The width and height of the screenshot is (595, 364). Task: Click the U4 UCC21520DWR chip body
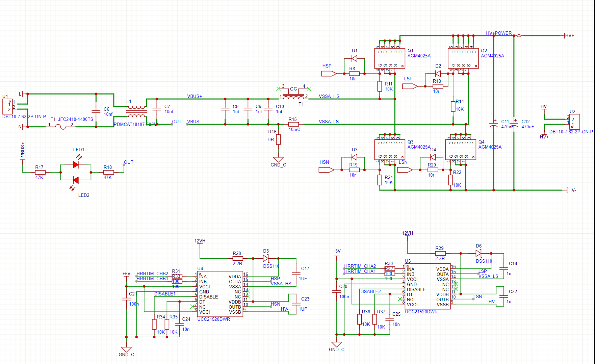[x=220, y=294]
